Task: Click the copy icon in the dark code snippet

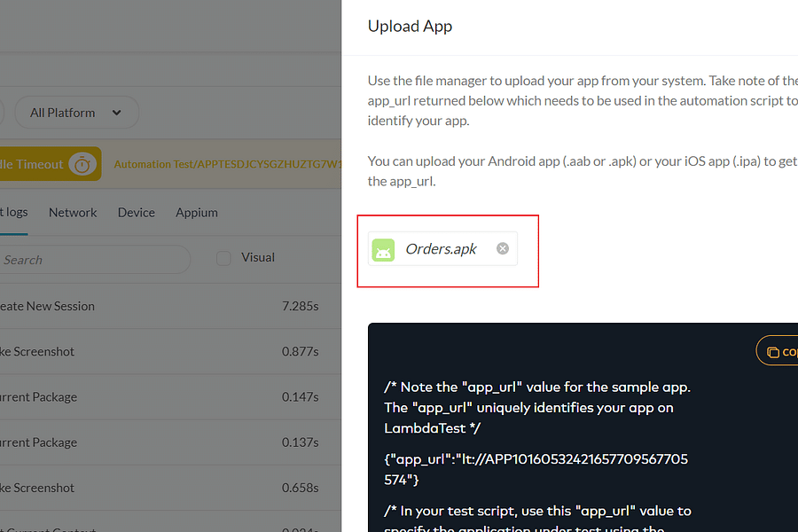Action: click(x=774, y=350)
